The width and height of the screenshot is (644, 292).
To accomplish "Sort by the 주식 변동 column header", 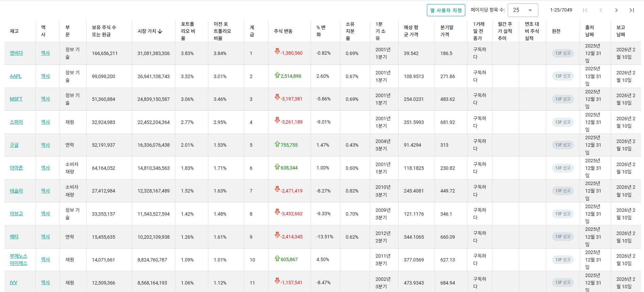I will pyautogui.click(x=283, y=31).
